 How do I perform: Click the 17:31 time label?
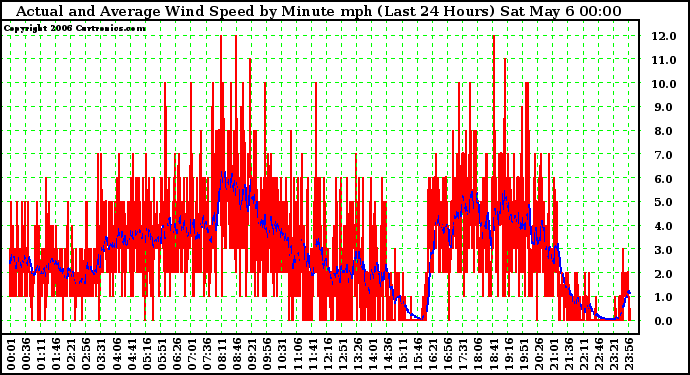coord(463,354)
